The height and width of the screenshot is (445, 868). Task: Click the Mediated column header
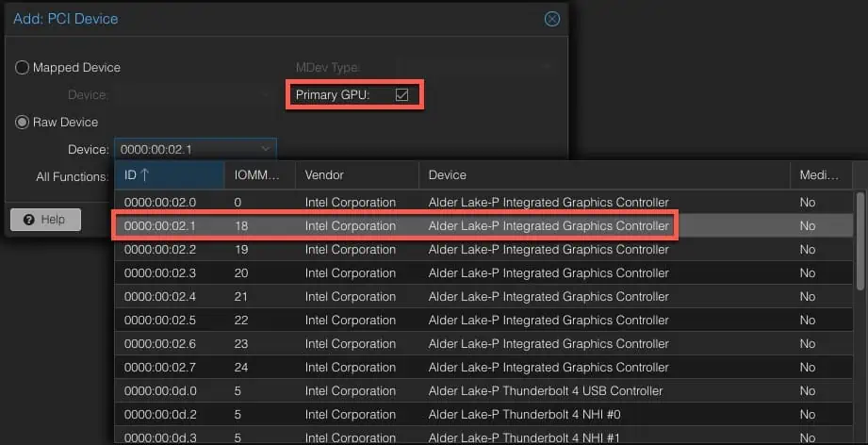click(x=820, y=174)
